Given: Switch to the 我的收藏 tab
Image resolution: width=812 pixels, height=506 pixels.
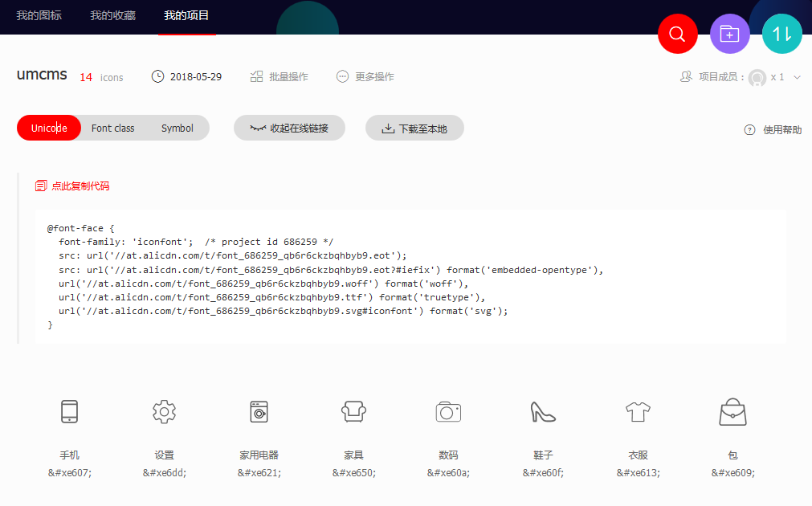Looking at the screenshot, I should tap(112, 14).
